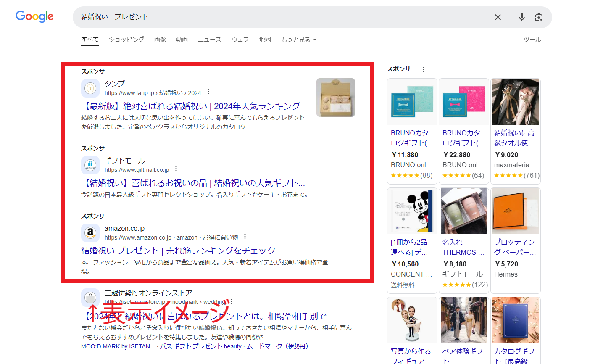Click the maxmateria seller name

tap(512, 165)
